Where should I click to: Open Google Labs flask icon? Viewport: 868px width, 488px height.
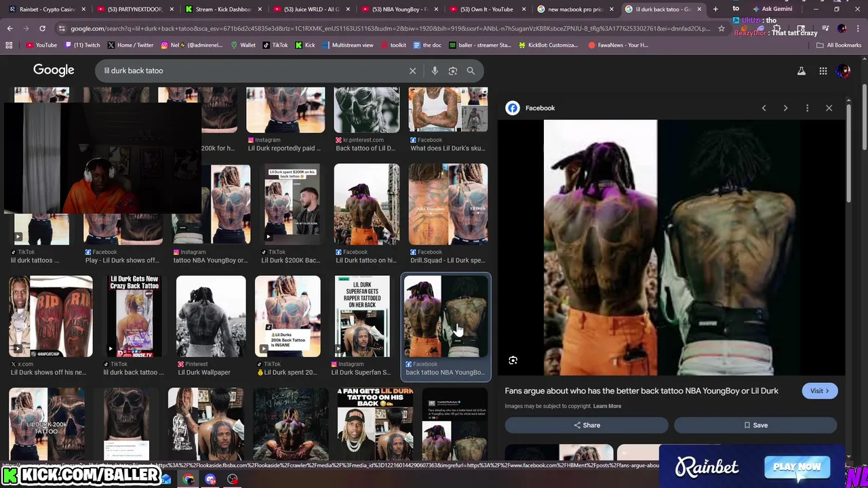point(802,70)
